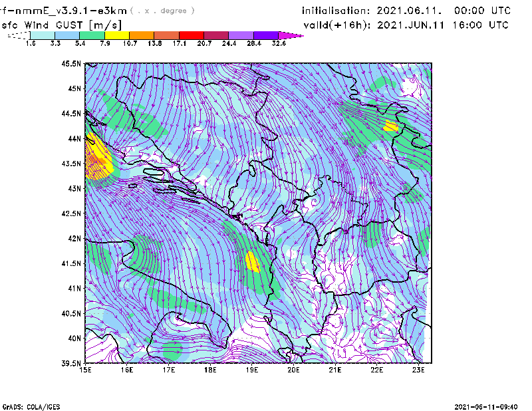Select the violet legend swatch before 32.6
The image size is (532, 411).
[x=265, y=35]
